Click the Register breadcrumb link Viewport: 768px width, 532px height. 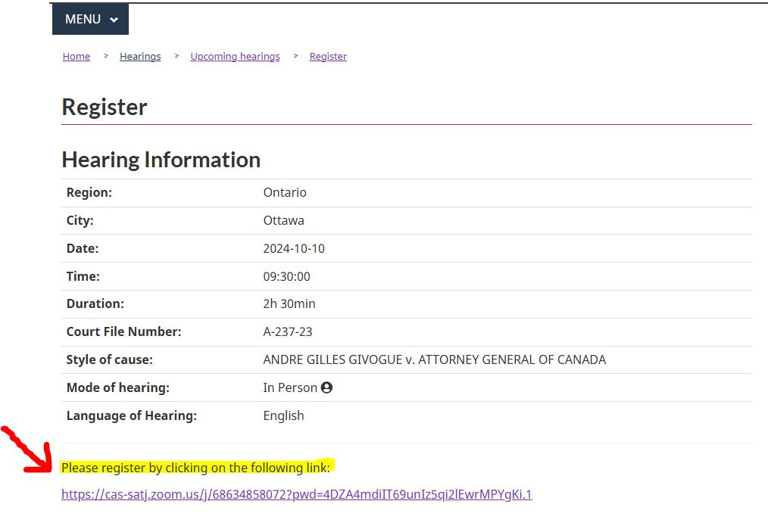328,56
